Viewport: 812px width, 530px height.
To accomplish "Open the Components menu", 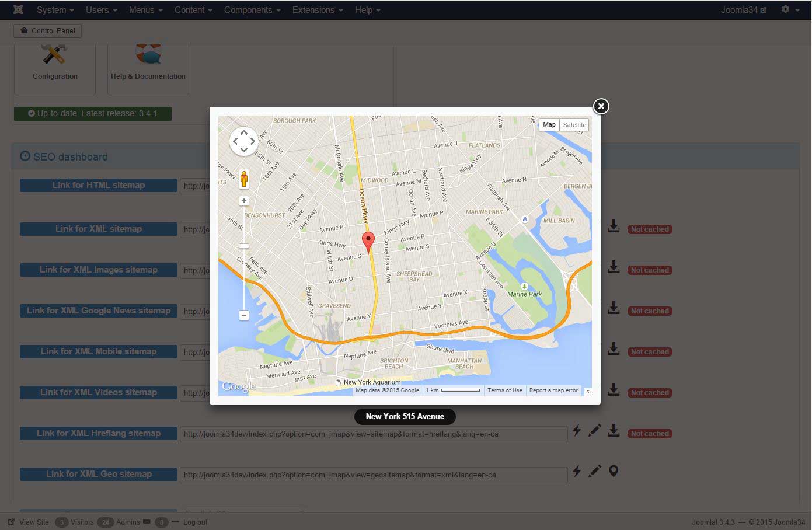I will coord(252,10).
